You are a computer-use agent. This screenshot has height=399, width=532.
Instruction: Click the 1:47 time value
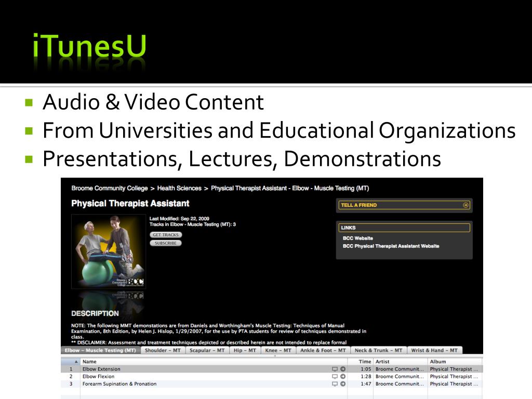(x=366, y=384)
